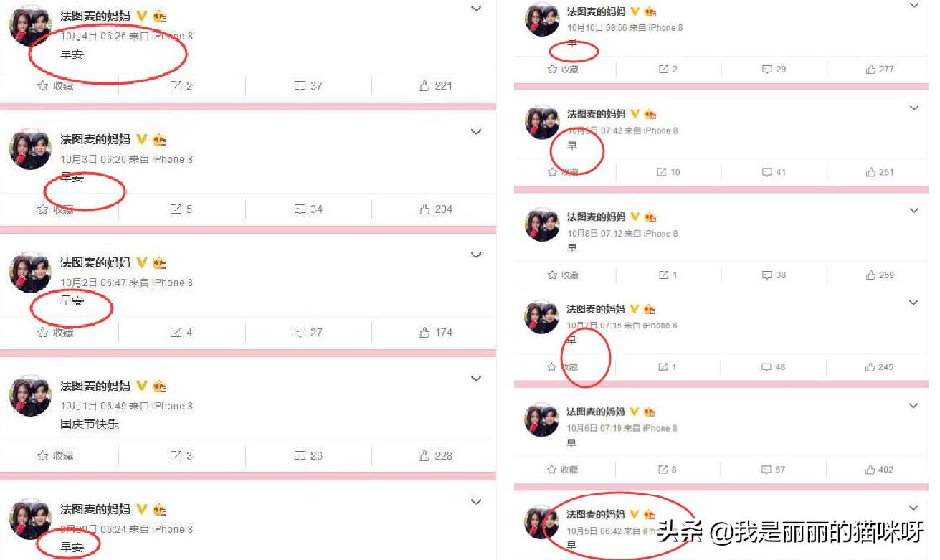940x560 pixels.
Task: Repost the October 3 post showing 5 reposts
Action: 181,209
